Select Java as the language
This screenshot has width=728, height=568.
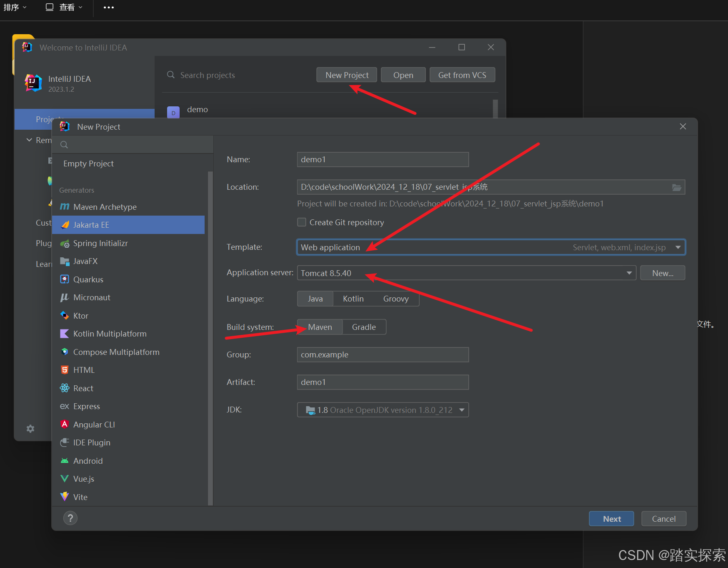point(315,299)
